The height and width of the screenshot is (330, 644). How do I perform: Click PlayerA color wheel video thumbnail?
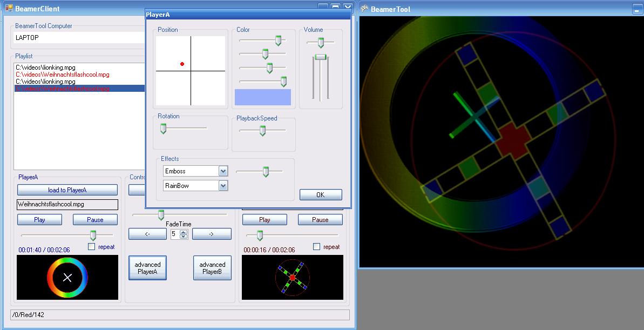pos(67,278)
